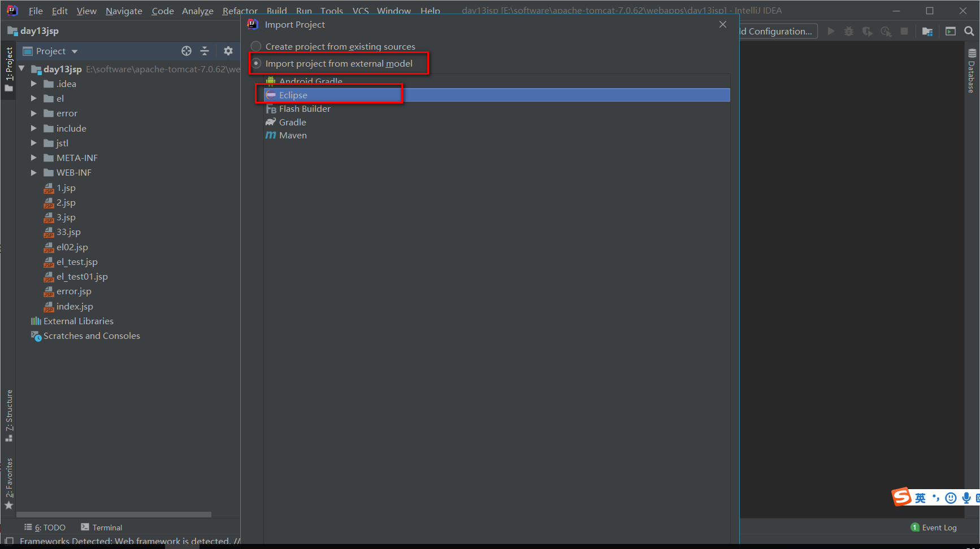
Task: Toggle the 1: Project tool window tab
Action: pyautogui.click(x=8, y=69)
